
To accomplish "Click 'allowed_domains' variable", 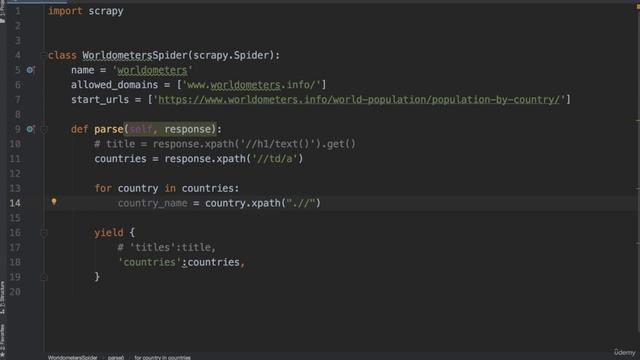I will (x=114, y=85).
